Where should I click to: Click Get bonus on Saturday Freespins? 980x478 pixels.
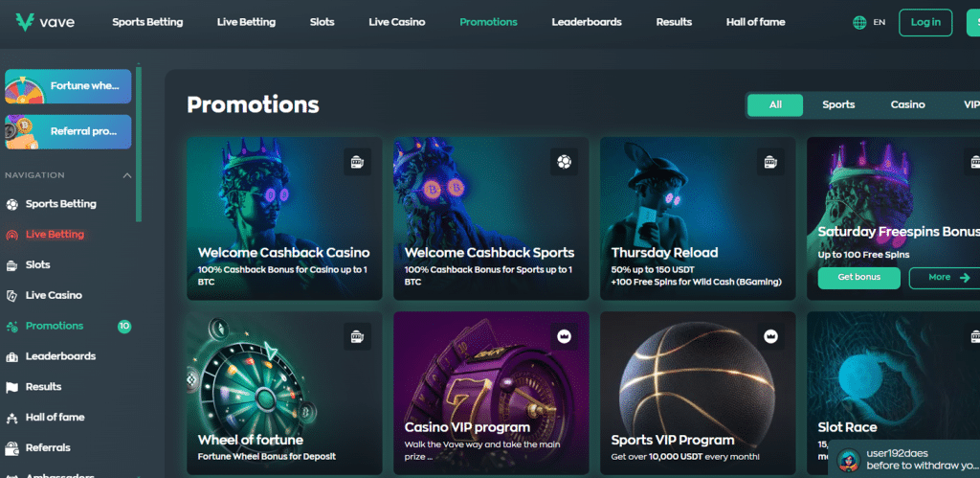(x=858, y=278)
